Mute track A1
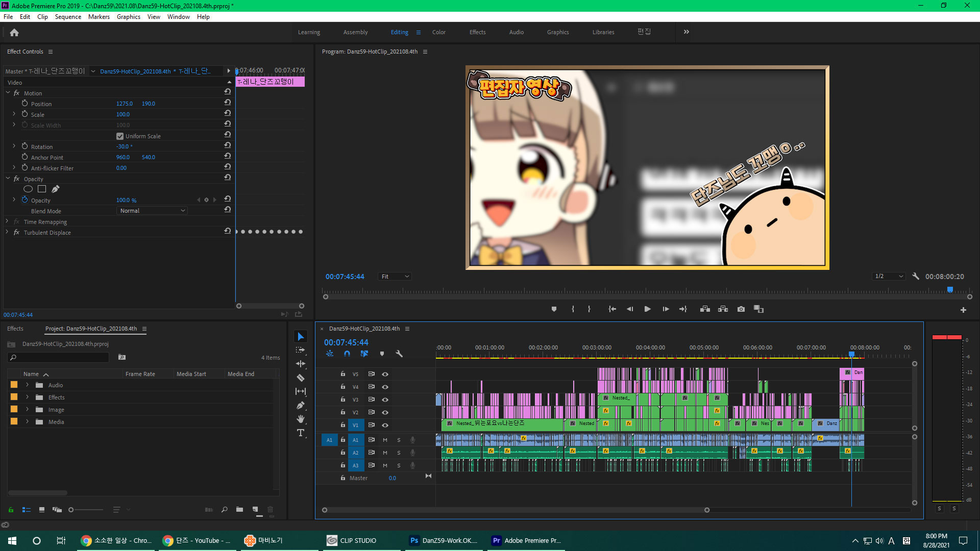 coord(385,440)
